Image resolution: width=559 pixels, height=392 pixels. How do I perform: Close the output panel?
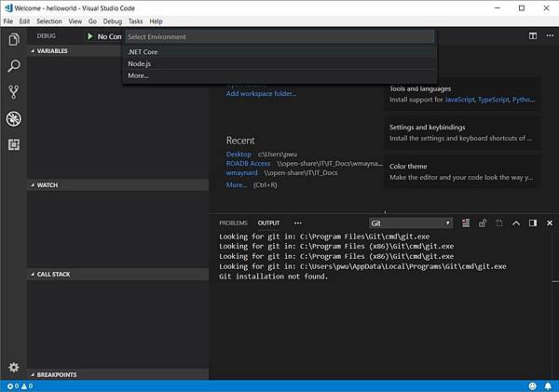pyautogui.click(x=550, y=223)
